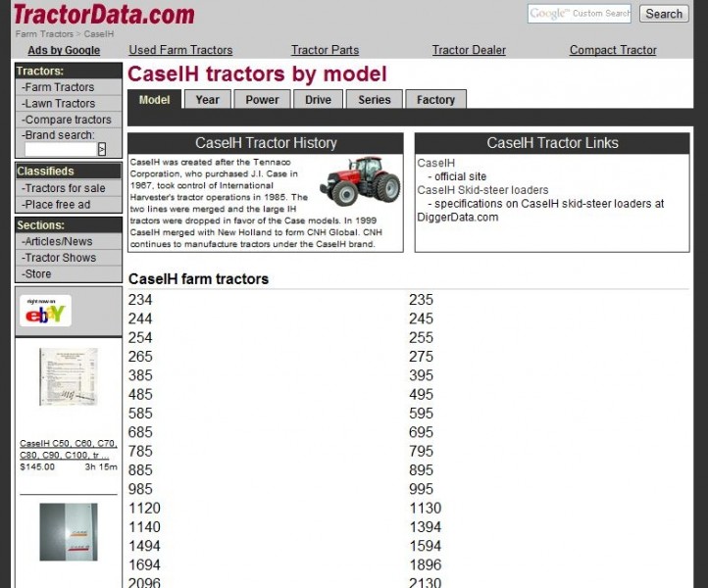Click the TractorData.com site logo

click(x=103, y=15)
